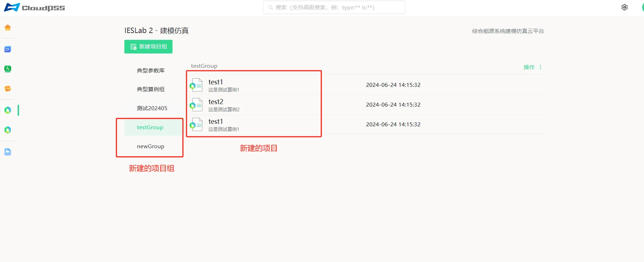This screenshot has width=644, height=262.
Task: Click the 这是测试算例2 description text
Action: (224, 109)
